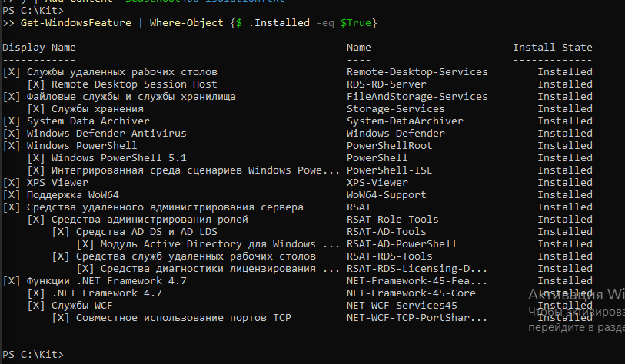Viewport: 625px width, 364px height.
Task: Click the XPS-Viewer feature name
Action: tap(377, 183)
